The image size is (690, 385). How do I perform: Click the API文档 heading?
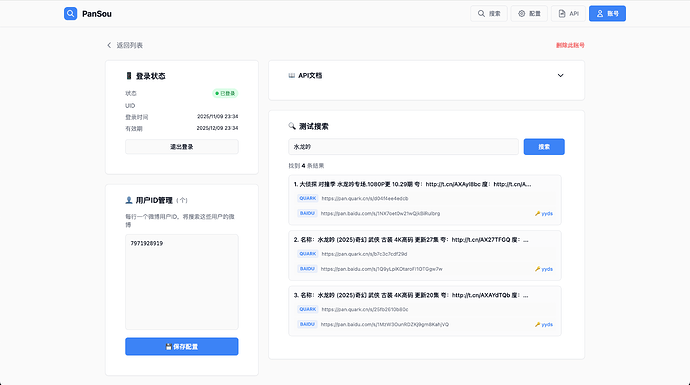click(310, 76)
